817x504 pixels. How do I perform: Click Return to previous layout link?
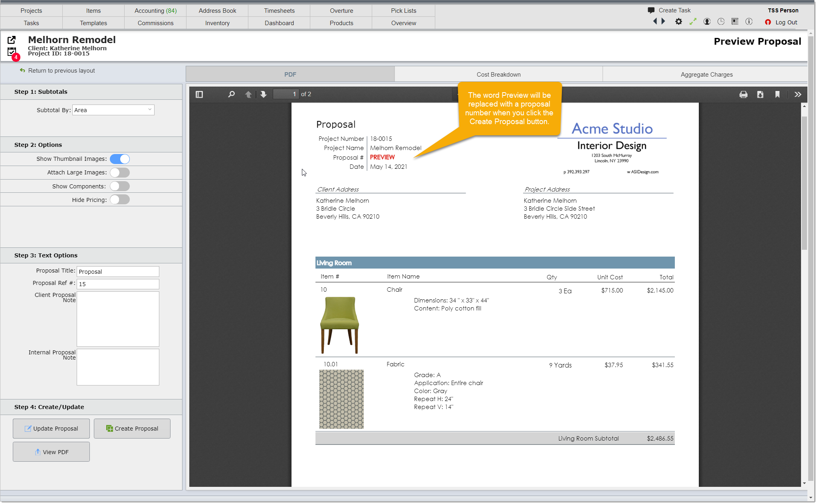[61, 70]
